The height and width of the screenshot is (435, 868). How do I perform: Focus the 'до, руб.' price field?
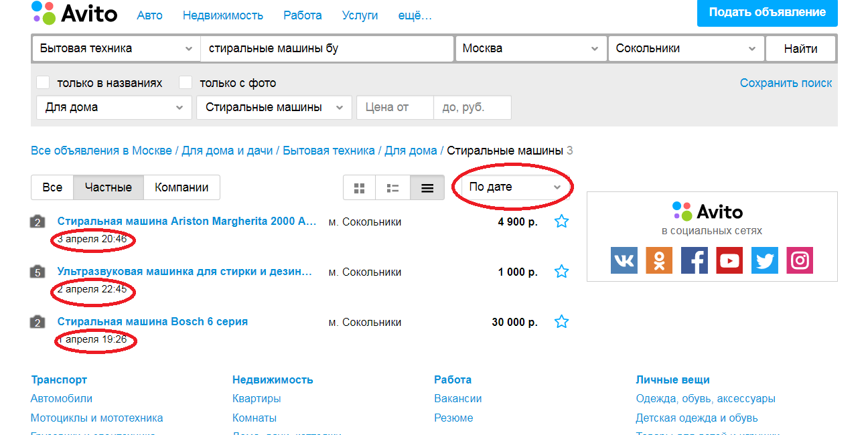click(x=473, y=107)
